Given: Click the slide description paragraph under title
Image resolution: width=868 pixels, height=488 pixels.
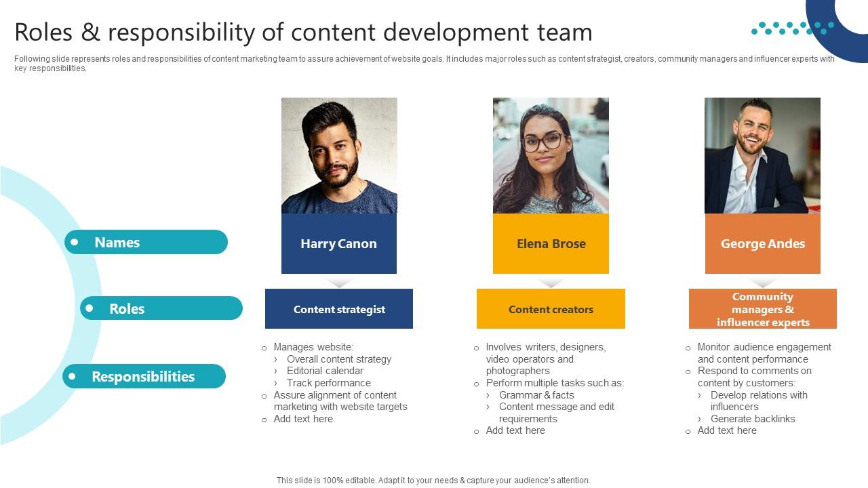Looking at the screenshot, I should point(425,64).
